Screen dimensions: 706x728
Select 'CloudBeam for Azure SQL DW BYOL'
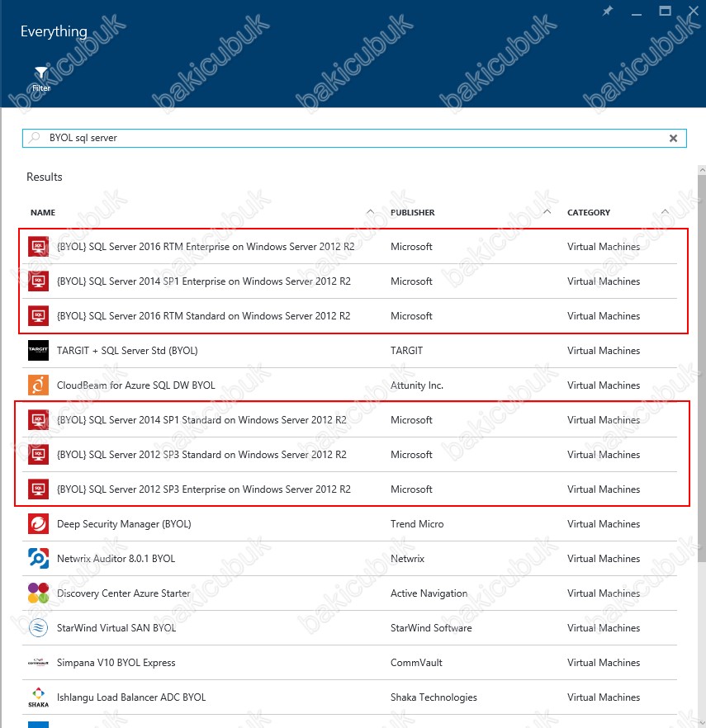(x=136, y=385)
